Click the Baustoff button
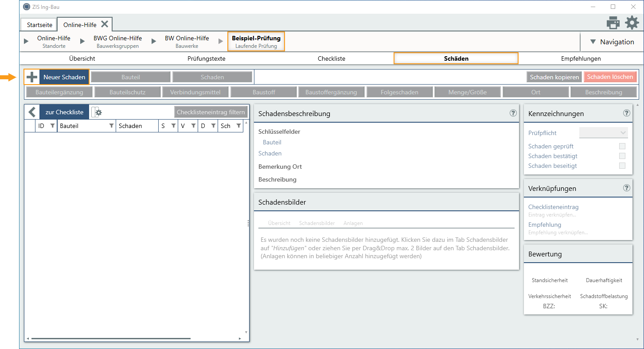Screen dimensions: 644x349 pos(264,92)
